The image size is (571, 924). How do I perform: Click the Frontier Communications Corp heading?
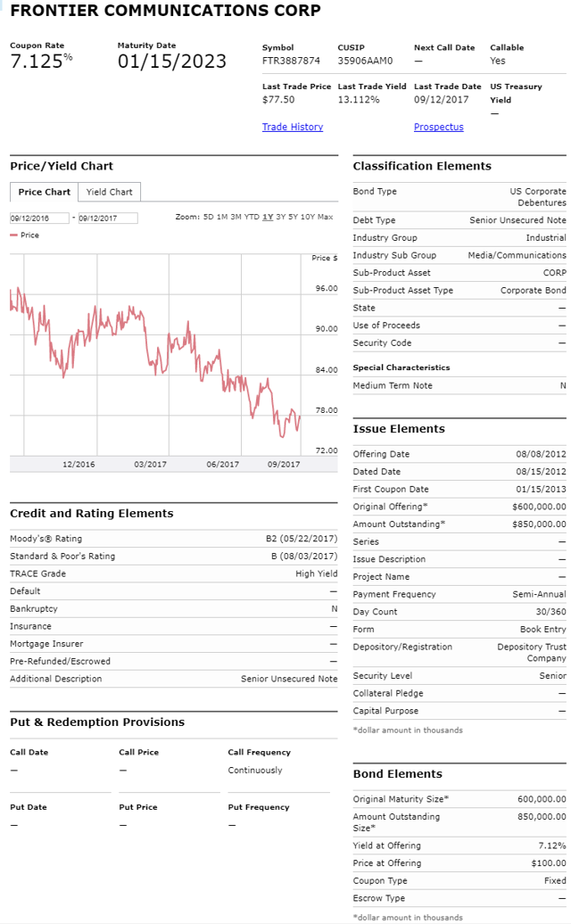click(x=166, y=11)
